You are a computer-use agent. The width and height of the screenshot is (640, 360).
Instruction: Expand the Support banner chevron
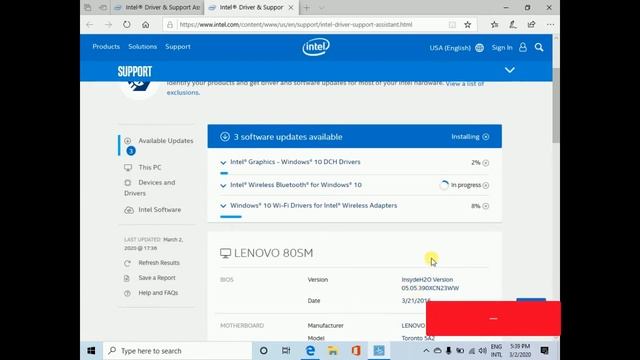(509, 70)
